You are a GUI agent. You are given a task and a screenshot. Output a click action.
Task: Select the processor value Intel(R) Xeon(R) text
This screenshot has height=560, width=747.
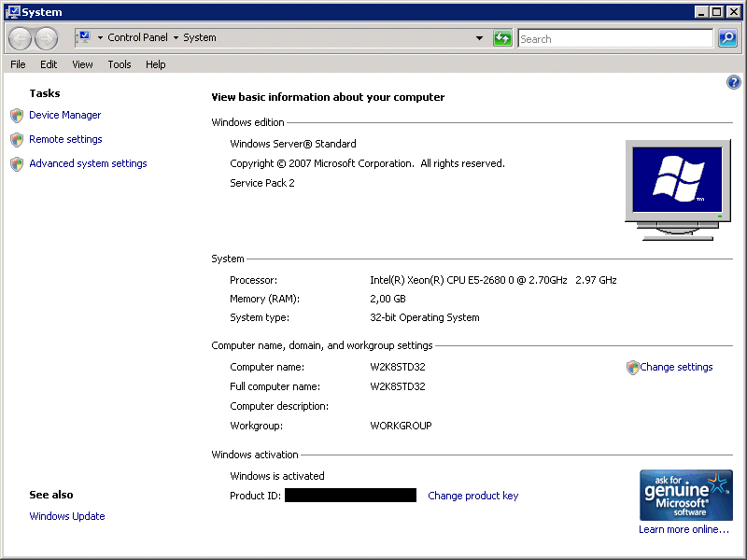[493, 281]
